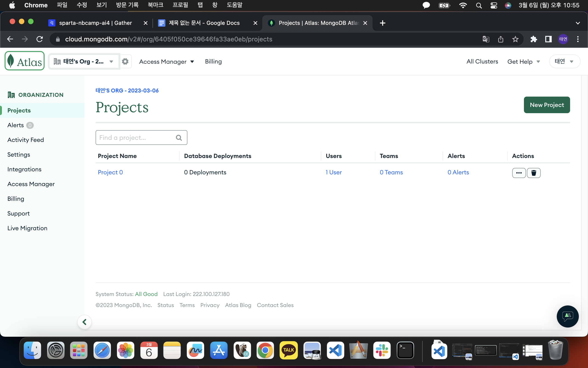Click the Google Translate icon in address bar

(486, 39)
